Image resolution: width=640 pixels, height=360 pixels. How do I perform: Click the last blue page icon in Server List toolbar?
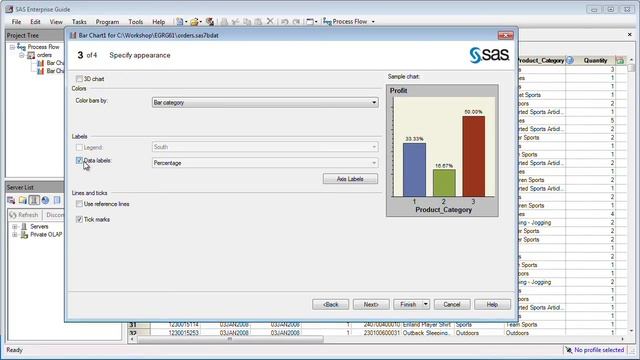point(57,200)
